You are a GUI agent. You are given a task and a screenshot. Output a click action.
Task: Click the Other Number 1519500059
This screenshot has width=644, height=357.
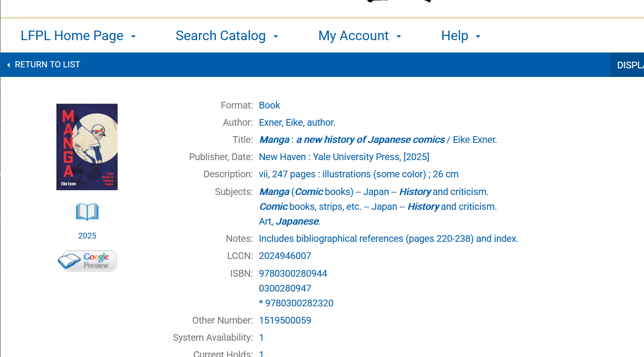click(x=285, y=321)
